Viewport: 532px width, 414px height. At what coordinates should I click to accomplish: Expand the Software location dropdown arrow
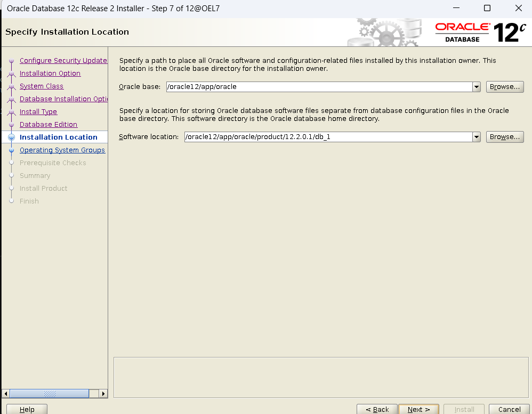477,137
